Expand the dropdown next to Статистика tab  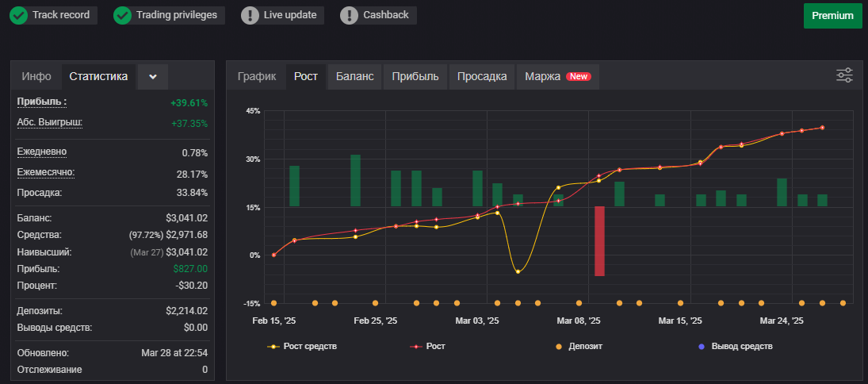click(153, 76)
